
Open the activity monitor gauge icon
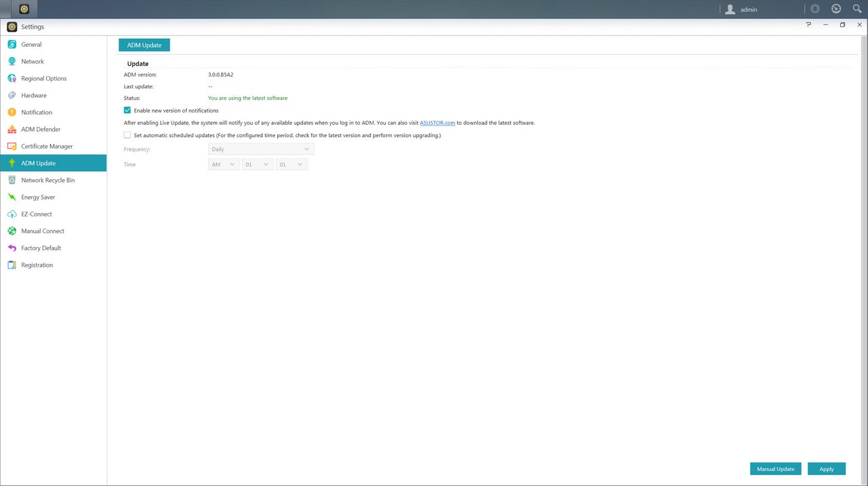click(836, 9)
